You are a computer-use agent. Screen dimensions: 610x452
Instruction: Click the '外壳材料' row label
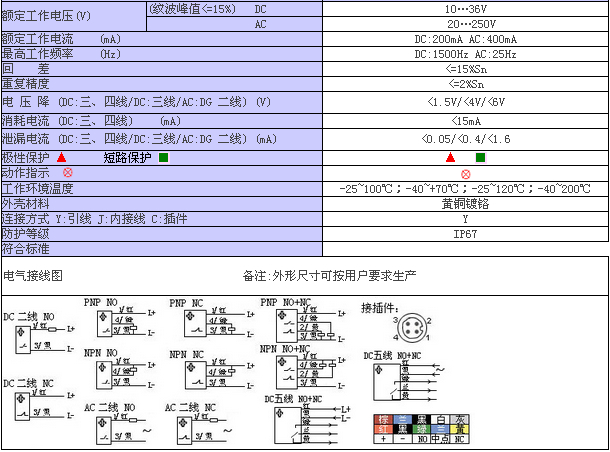[26, 204]
